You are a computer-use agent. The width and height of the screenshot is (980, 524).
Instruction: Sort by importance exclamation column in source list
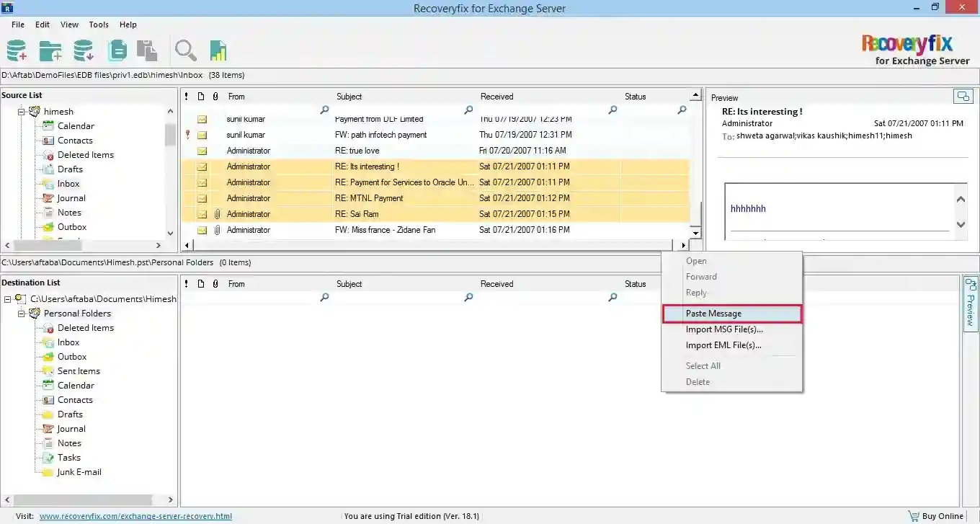click(x=187, y=96)
